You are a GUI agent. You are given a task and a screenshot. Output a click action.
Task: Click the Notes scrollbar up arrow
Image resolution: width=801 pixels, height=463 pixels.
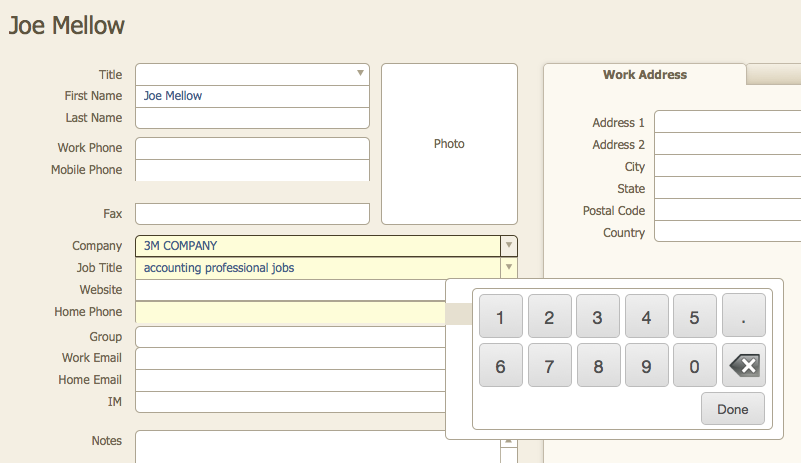(x=509, y=440)
